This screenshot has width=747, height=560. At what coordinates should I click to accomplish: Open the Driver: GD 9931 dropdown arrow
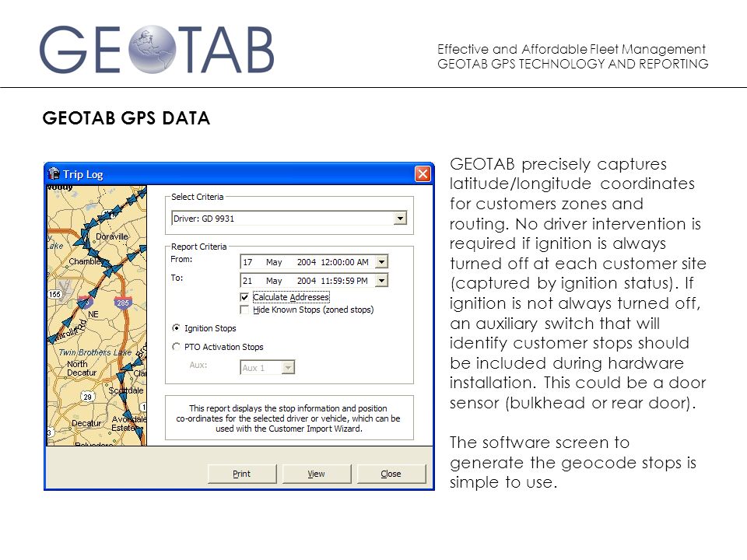point(400,219)
